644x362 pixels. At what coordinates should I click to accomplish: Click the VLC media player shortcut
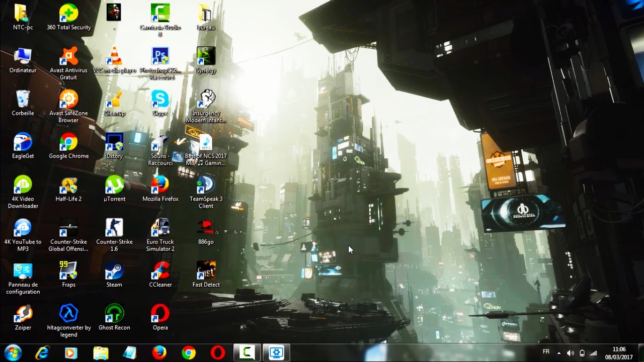coord(115,57)
